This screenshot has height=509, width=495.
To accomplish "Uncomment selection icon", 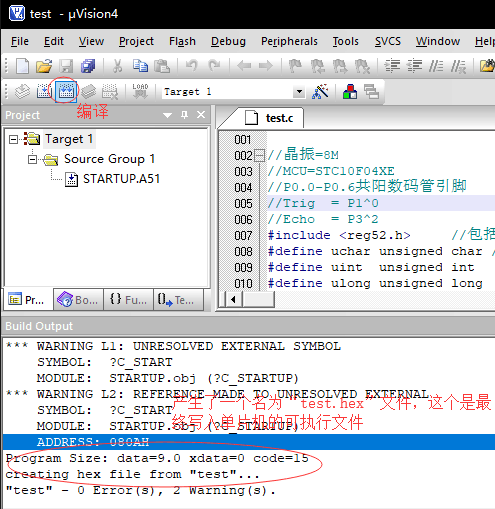I will pos(458,66).
